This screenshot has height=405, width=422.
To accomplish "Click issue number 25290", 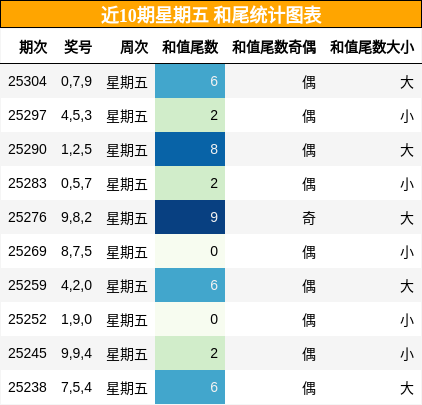I will click(27, 149).
